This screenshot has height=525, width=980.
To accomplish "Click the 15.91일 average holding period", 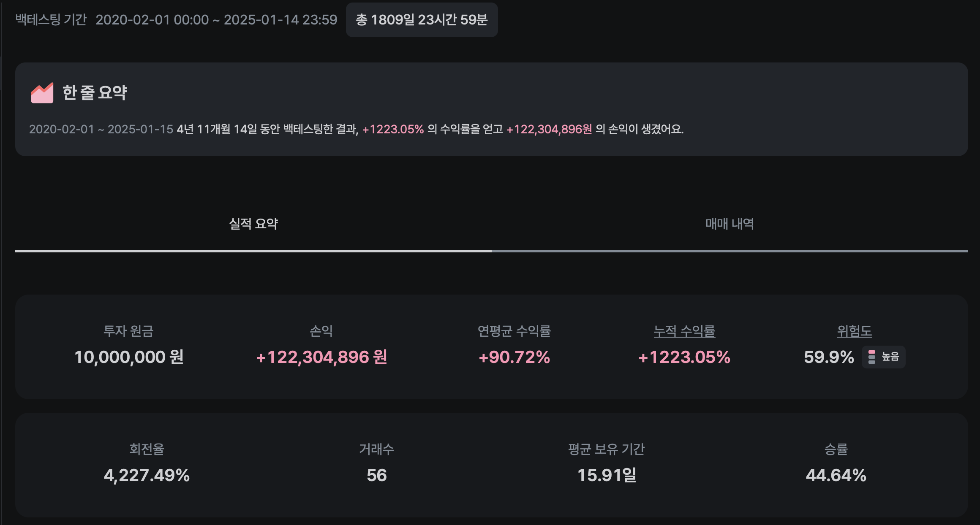I will [607, 475].
